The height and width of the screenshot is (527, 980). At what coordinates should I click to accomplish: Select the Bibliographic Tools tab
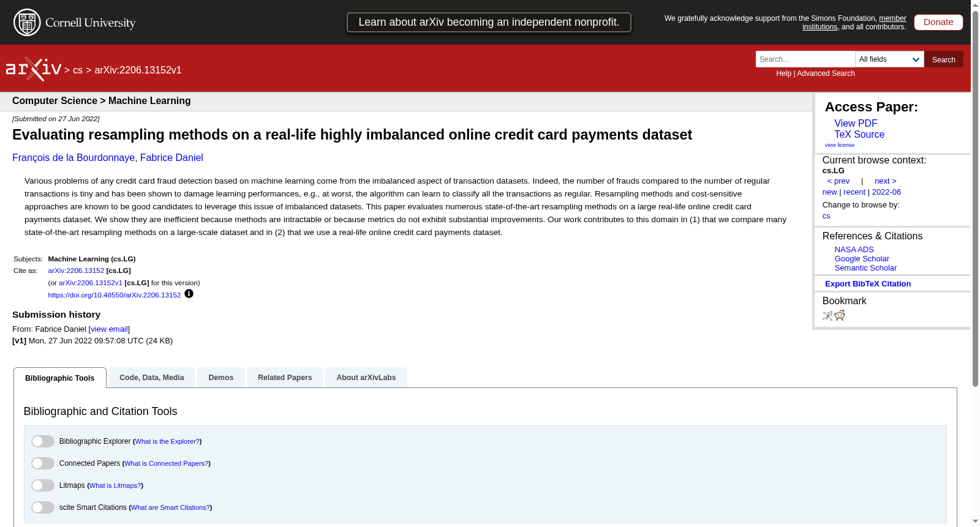coord(60,378)
